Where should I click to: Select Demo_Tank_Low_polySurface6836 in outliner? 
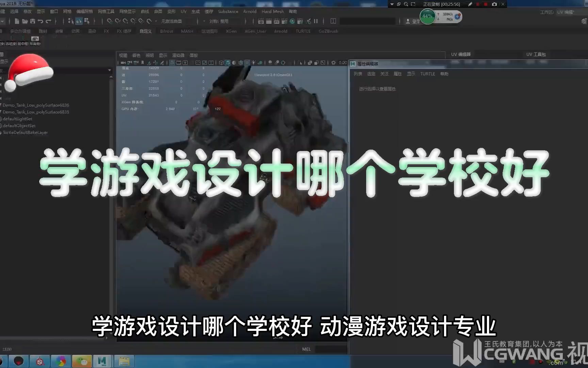36,105
